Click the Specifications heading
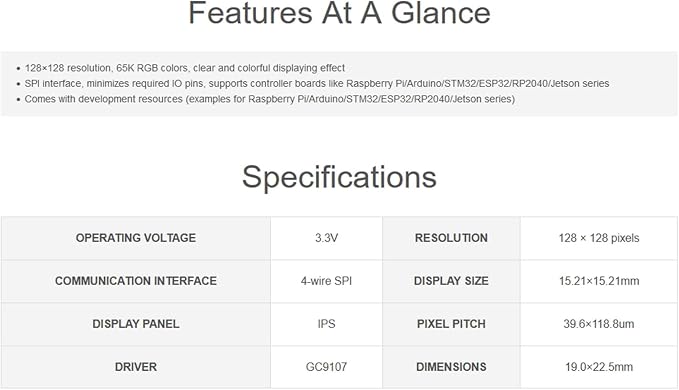This screenshot has height=390, width=679. coord(339,177)
